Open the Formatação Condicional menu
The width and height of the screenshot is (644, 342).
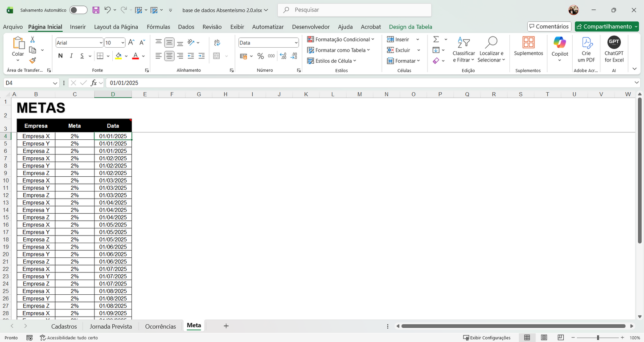pos(341,39)
